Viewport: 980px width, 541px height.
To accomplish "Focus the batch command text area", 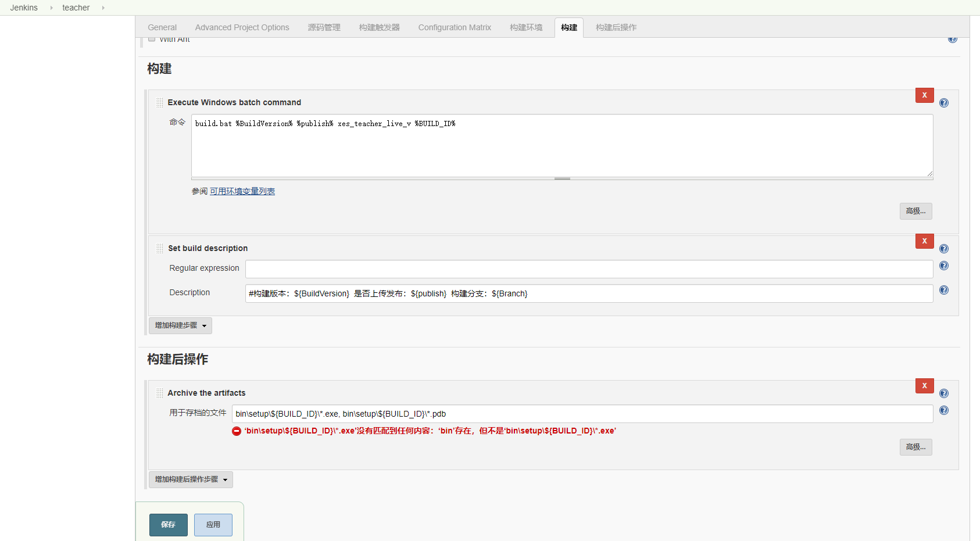I will 562,145.
